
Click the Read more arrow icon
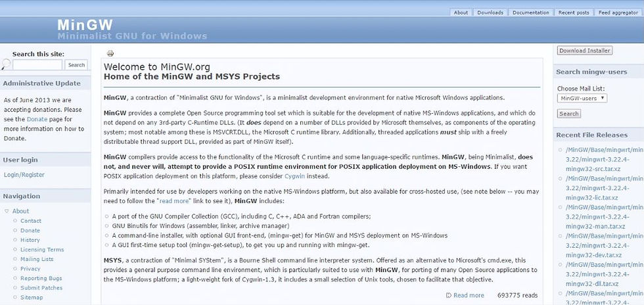(449, 295)
